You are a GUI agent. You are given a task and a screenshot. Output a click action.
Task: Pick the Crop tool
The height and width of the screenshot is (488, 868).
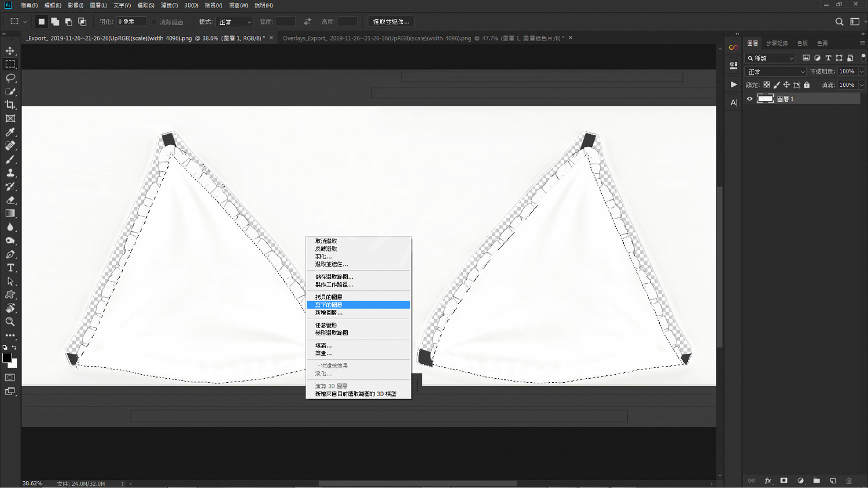coord(10,105)
